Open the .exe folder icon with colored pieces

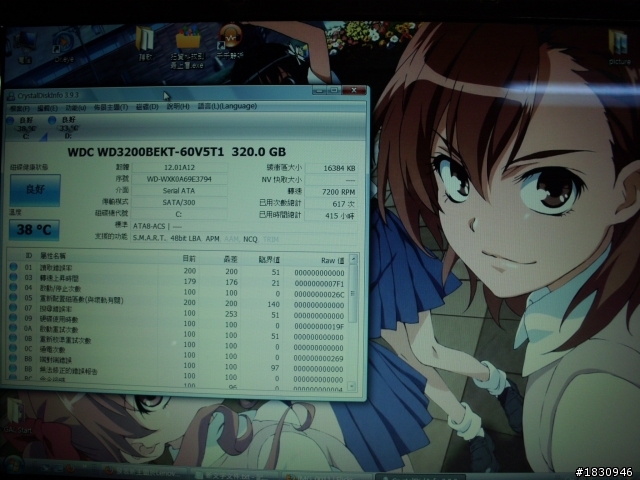pyautogui.click(x=187, y=47)
